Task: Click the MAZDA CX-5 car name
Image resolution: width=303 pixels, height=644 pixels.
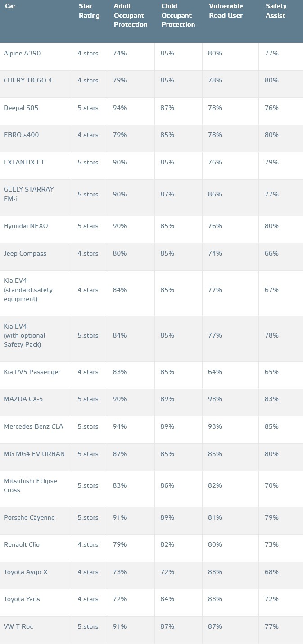Action: (x=23, y=399)
